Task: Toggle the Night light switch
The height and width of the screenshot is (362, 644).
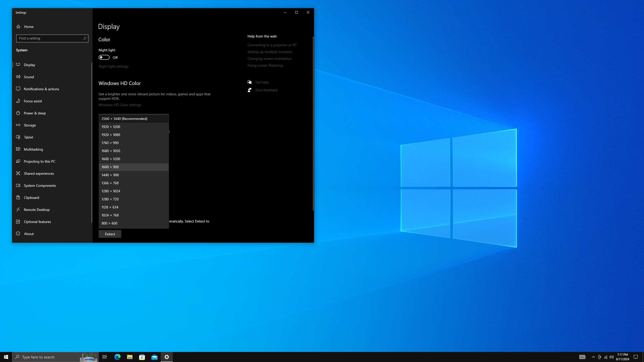Action: (104, 57)
